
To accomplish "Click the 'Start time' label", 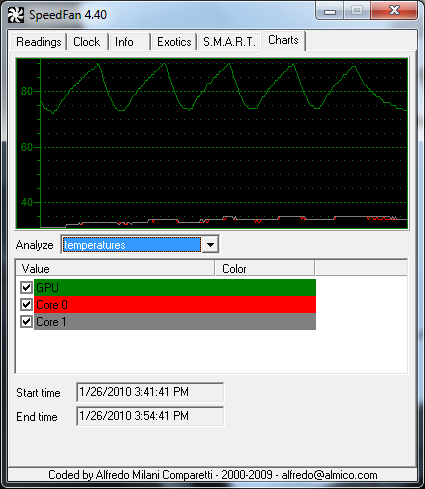I will pos(38,393).
